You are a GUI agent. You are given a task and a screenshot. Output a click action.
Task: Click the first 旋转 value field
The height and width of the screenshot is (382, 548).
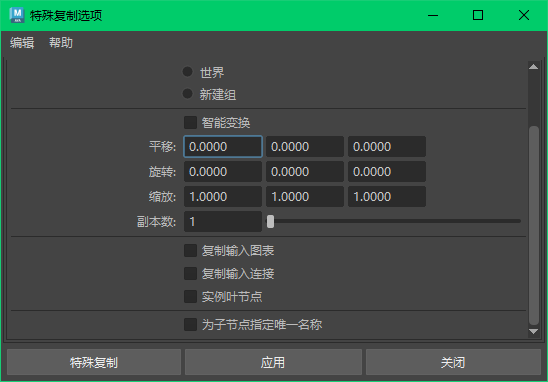point(223,171)
